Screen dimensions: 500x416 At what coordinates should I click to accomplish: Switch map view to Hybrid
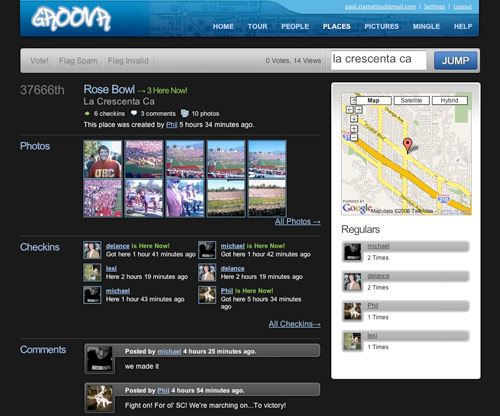click(x=449, y=101)
